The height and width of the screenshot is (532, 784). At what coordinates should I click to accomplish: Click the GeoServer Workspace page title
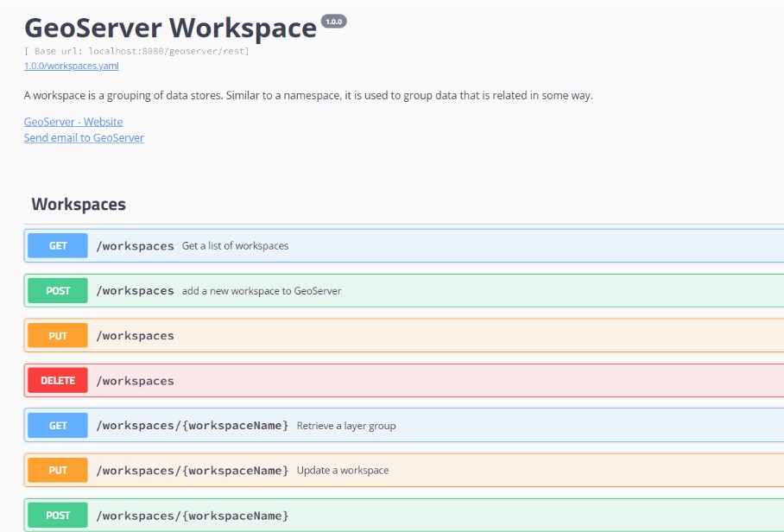170,28
